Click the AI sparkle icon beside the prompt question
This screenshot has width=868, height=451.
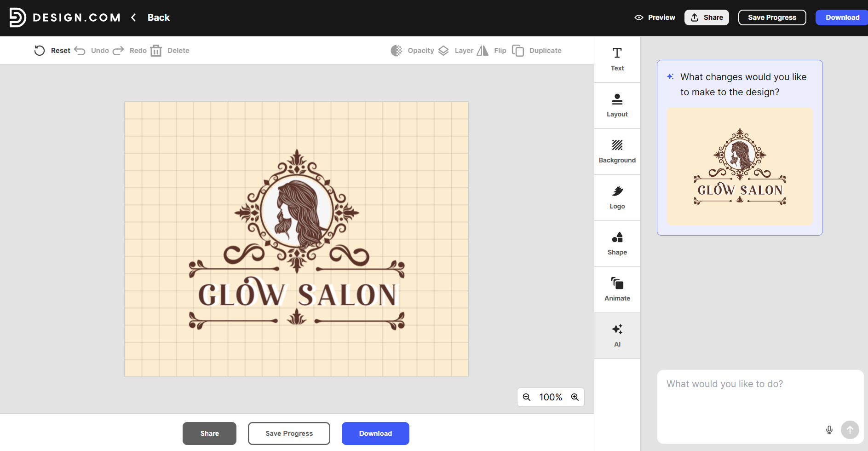(671, 76)
